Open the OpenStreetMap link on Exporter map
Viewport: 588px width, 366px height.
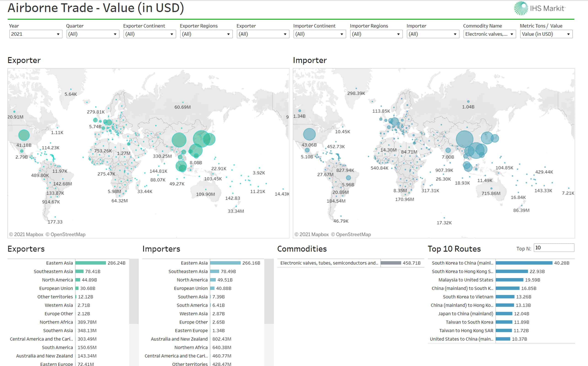68,234
